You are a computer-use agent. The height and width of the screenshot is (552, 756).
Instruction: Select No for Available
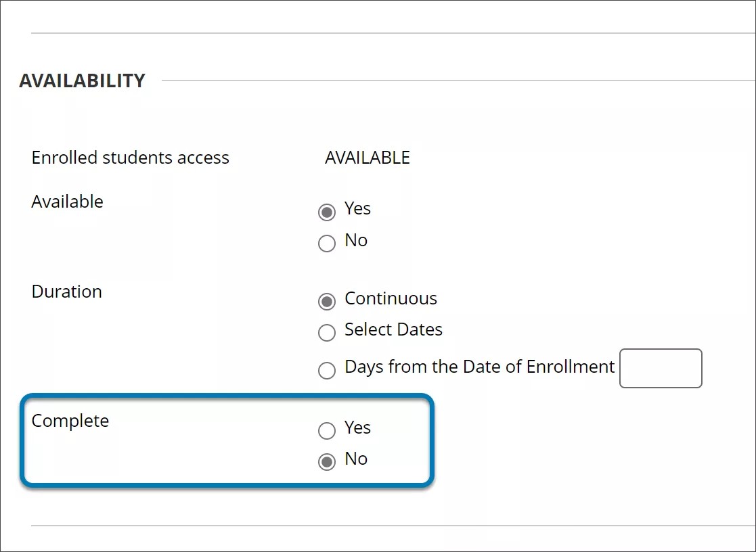pyautogui.click(x=327, y=243)
